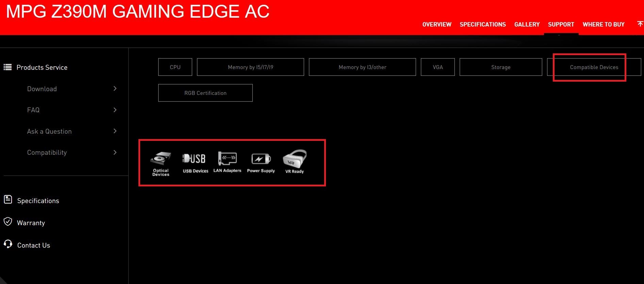Expand the Download chevron arrow
Viewport: 644px width, 284px height.
(x=115, y=88)
